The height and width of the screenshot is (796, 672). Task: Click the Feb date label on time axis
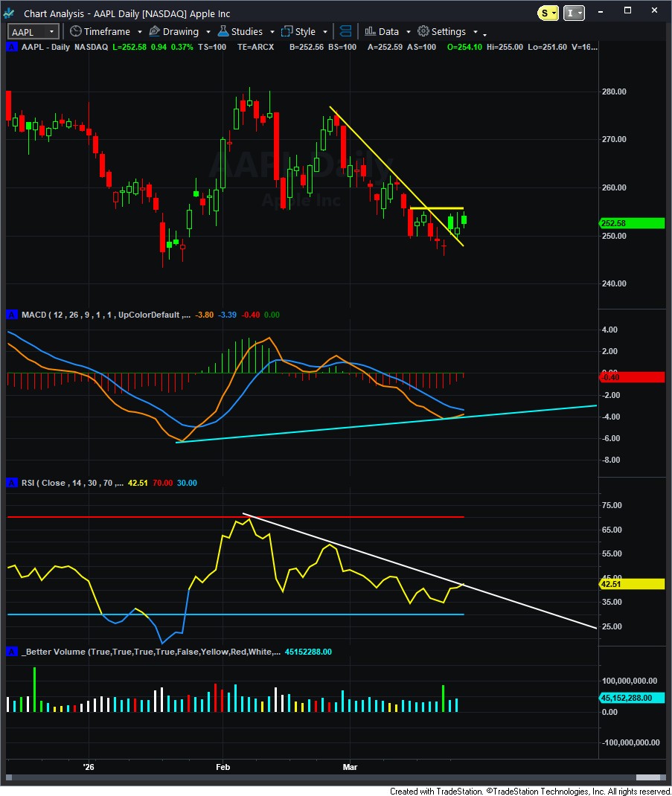pos(223,767)
